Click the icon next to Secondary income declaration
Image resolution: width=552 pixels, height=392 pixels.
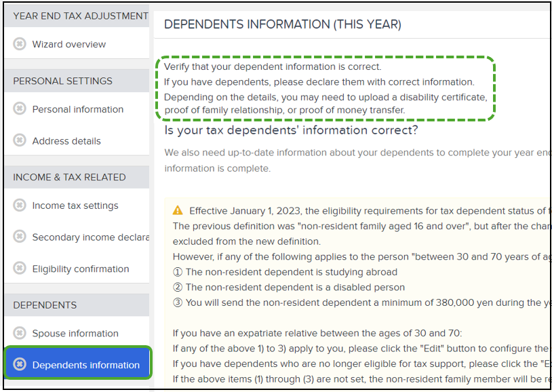click(20, 236)
